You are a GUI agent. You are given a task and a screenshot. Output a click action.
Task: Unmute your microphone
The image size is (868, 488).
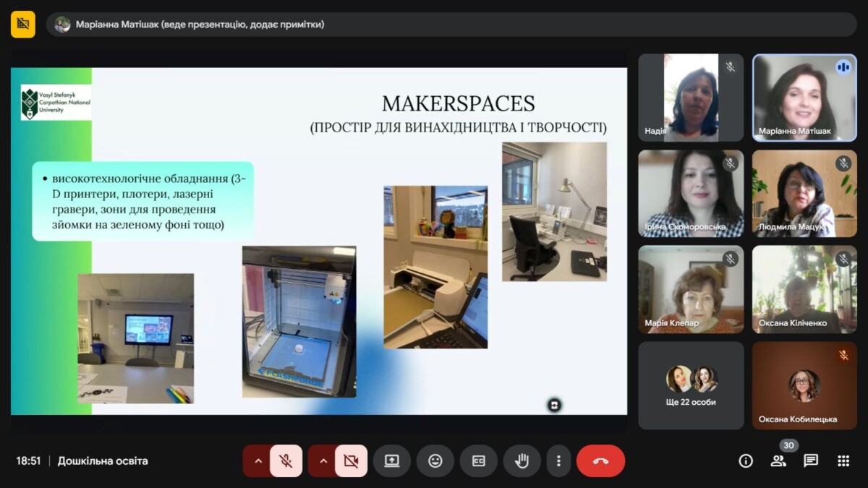(x=286, y=461)
